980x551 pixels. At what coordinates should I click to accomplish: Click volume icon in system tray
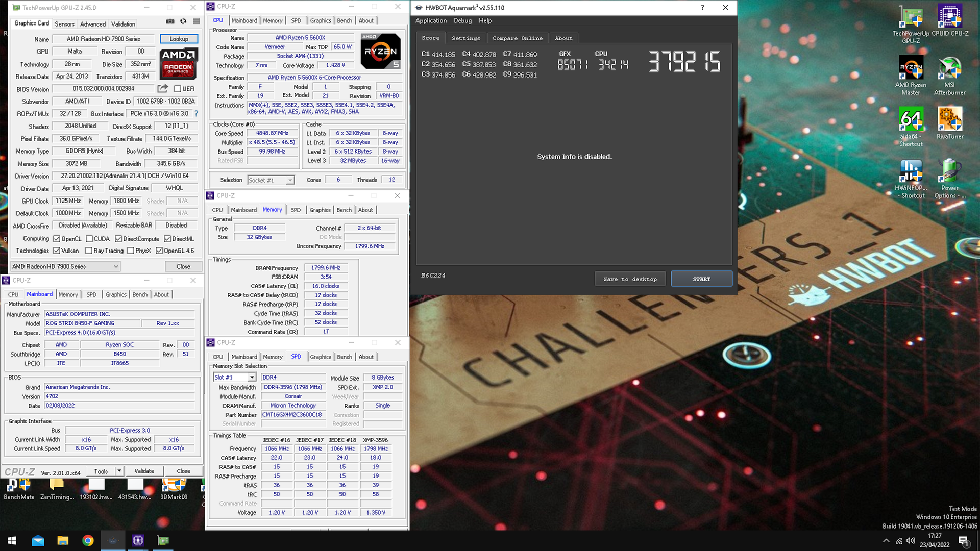click(911, 541)
